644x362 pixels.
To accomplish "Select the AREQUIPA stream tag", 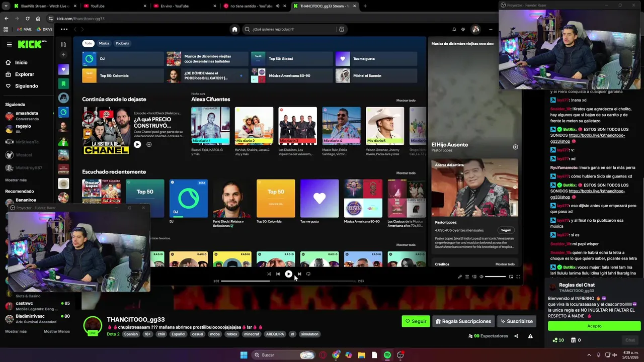I will [x=275, y=334].
